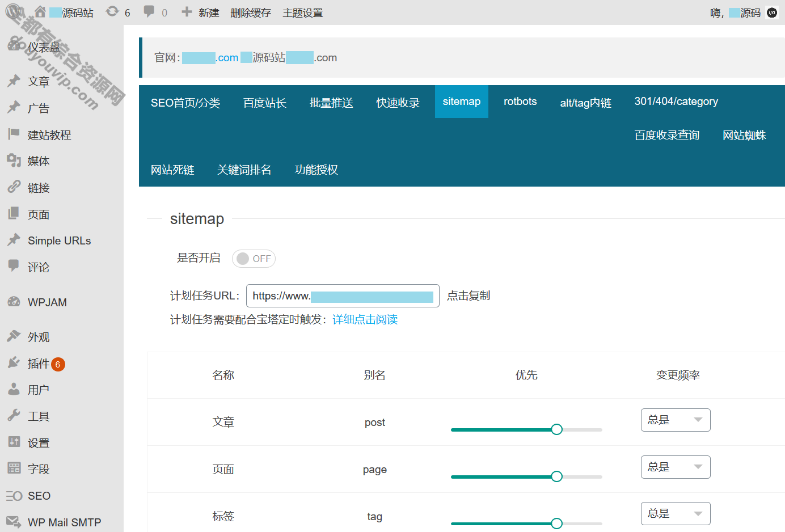Switch to the 百度站长 tab
The width and height of the screenshot is (785, 532).
265,103
